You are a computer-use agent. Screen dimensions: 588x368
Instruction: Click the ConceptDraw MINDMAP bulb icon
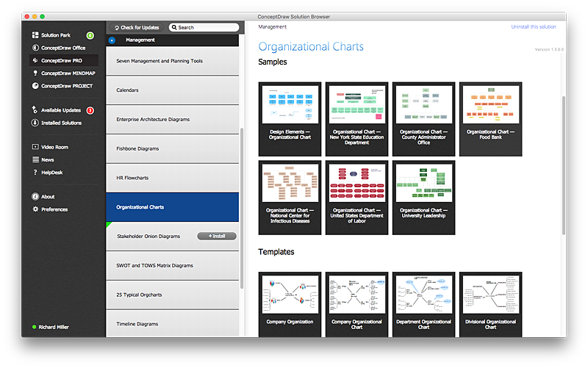tap(35, 73)
